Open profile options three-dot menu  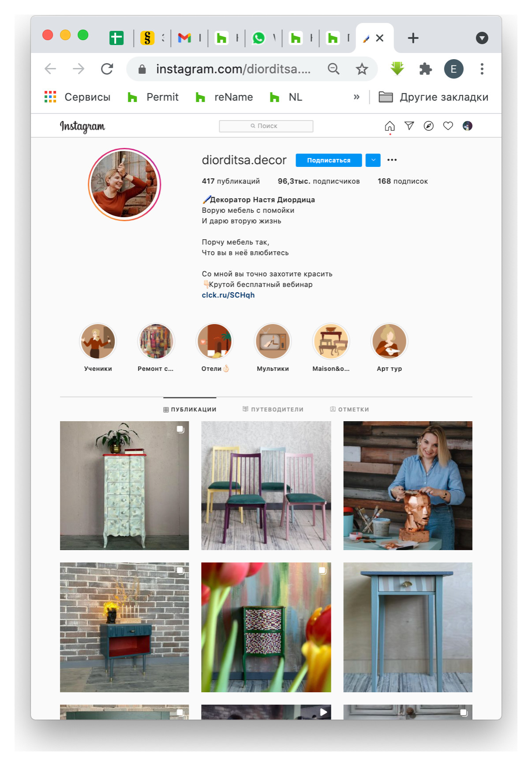392,160
